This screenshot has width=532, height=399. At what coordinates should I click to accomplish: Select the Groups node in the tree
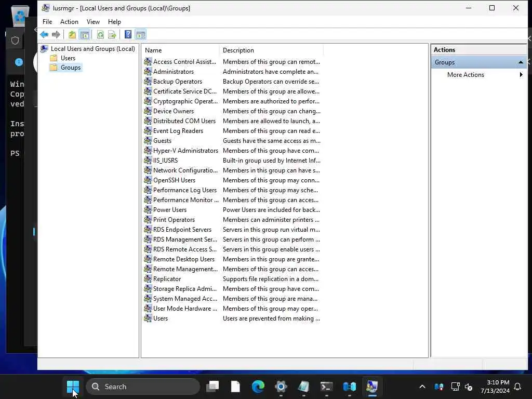(71, 68)
